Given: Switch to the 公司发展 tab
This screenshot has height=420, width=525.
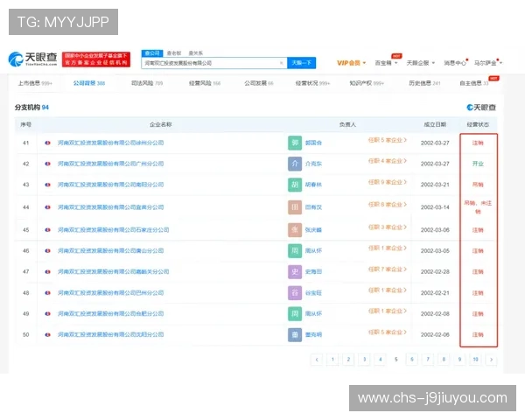Looking at the screenshot, I should [x=258, y=83].
